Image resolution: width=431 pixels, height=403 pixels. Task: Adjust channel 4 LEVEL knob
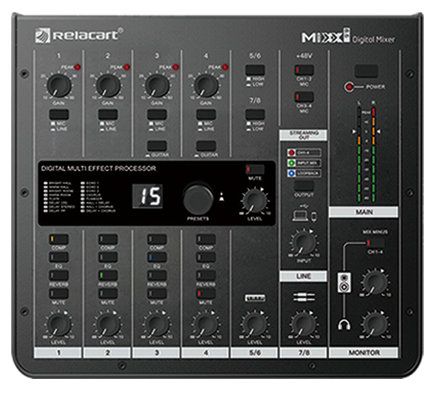click(206, 324)
